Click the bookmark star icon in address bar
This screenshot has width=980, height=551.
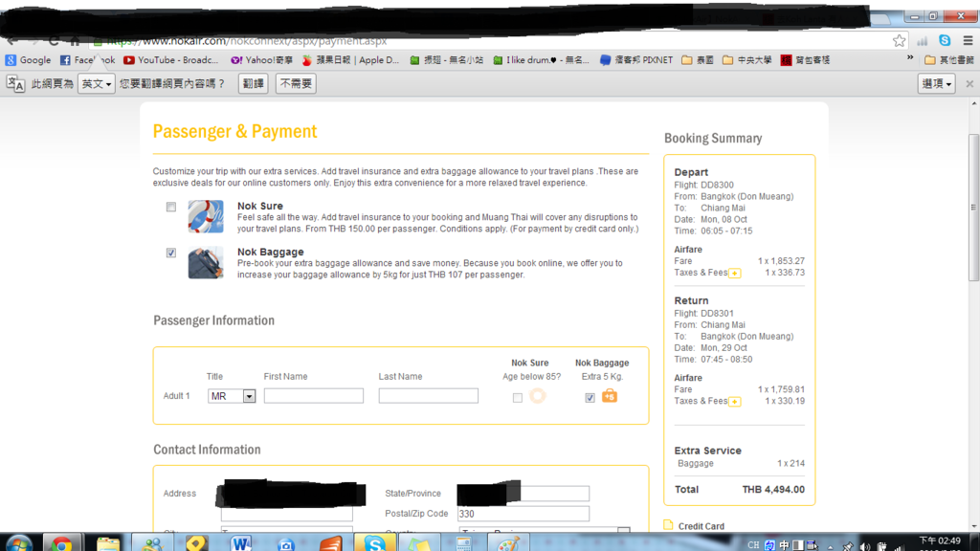click(x=899, y=40)
